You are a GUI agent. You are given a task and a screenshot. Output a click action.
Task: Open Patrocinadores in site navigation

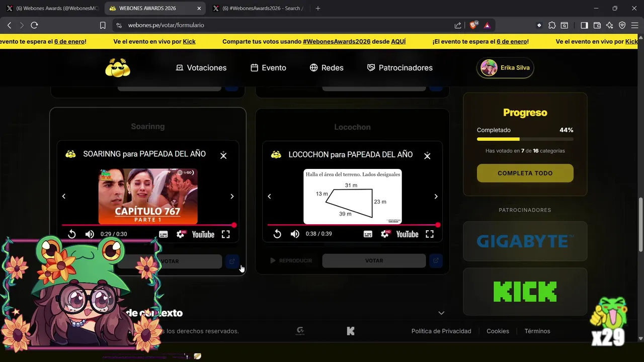tap(400, 67)
